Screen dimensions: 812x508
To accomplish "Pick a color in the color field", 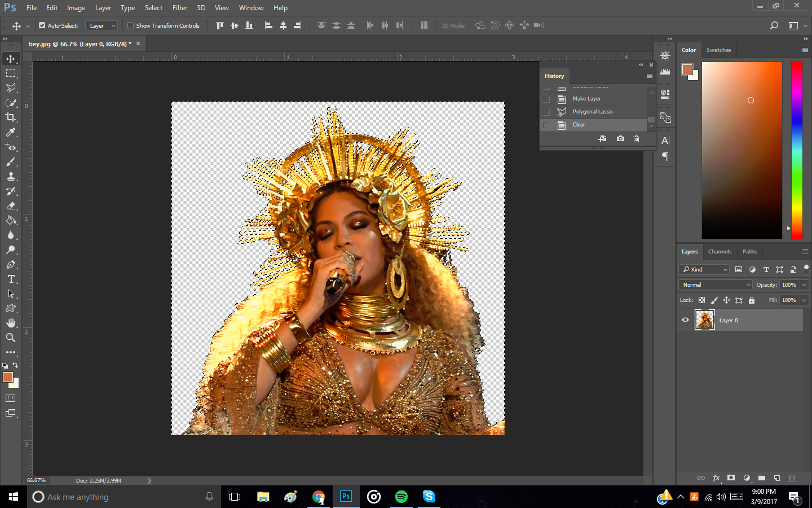I will 742,150.
